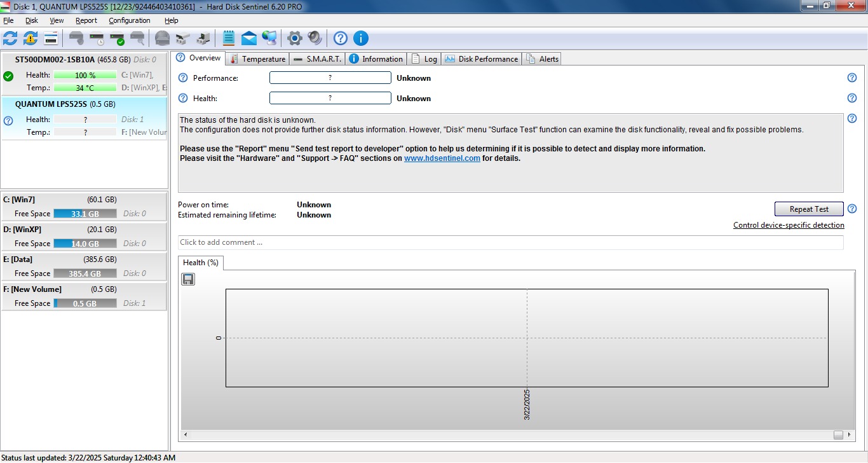Open the Configuration menu
The height and width of the screenshot is (463, 868).
click(129, 20)
